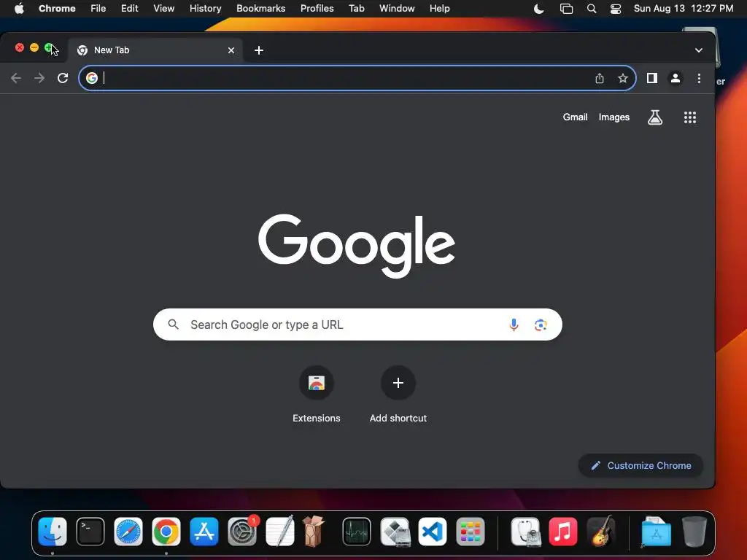This screenshot has height=560, width=747.
Task: Open the View menu
Action: tap(163, 9)
